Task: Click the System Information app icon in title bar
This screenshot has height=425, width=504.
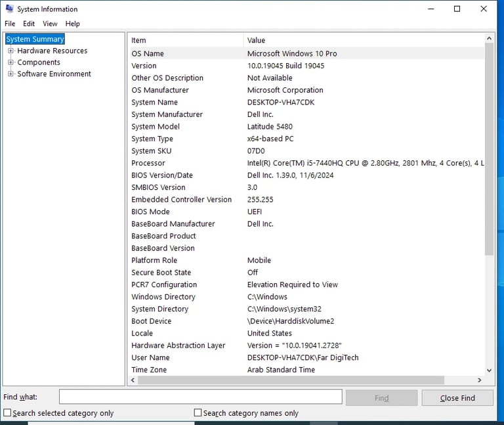Action: (x=9, y=9)
